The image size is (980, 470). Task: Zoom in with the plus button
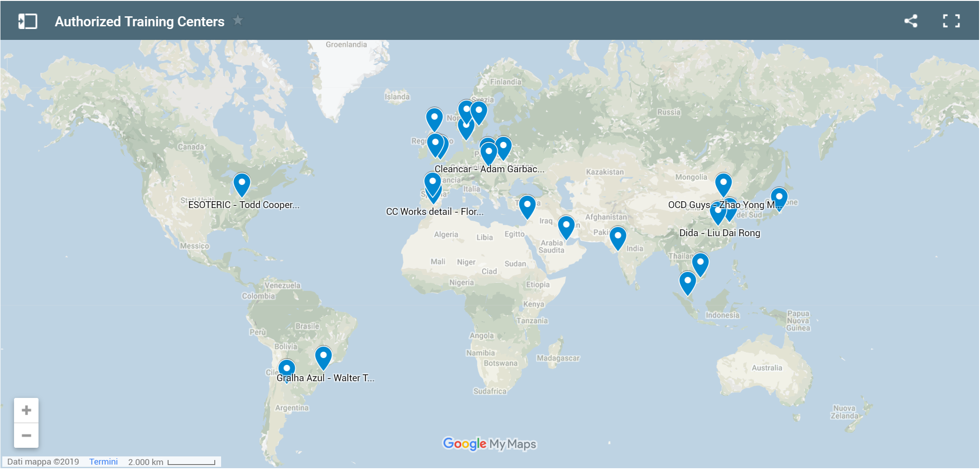pyautogui.click(x=26, y=410)
